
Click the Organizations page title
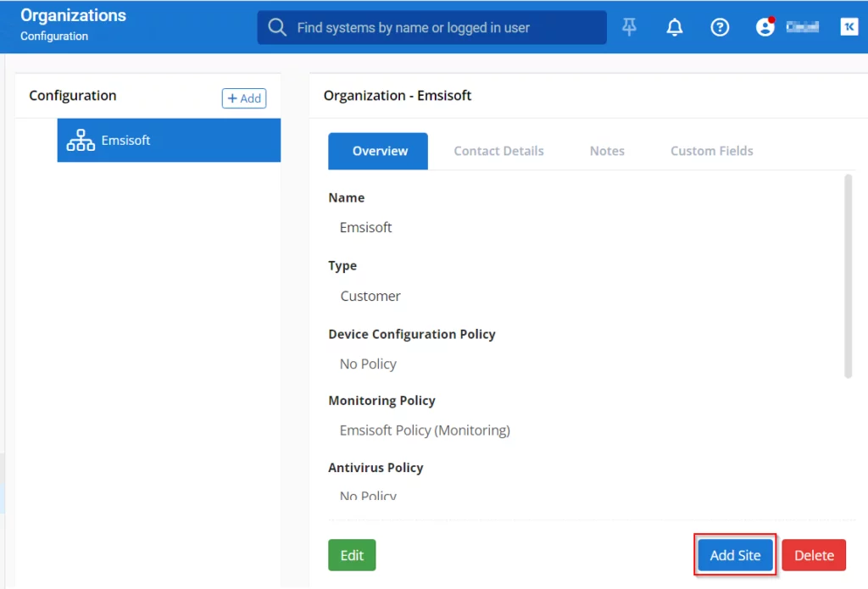(73, 15)
